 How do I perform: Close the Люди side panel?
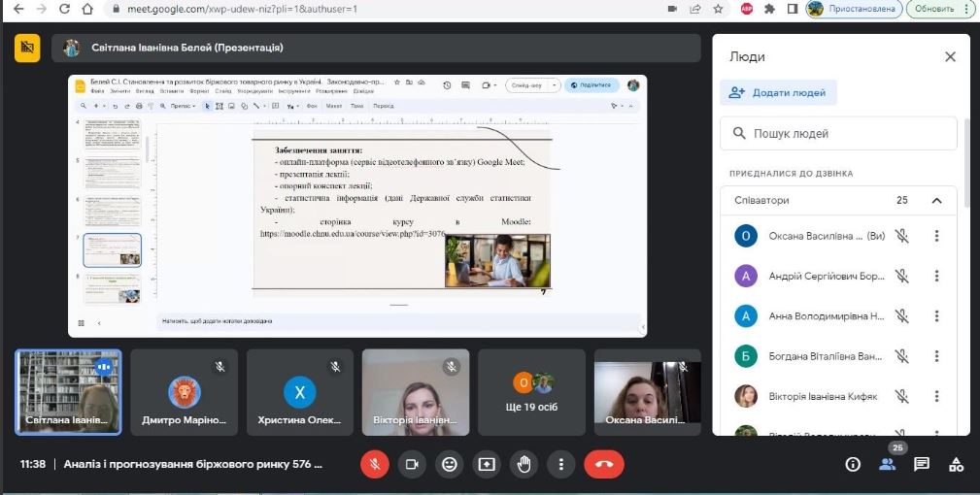click(950, 57)
